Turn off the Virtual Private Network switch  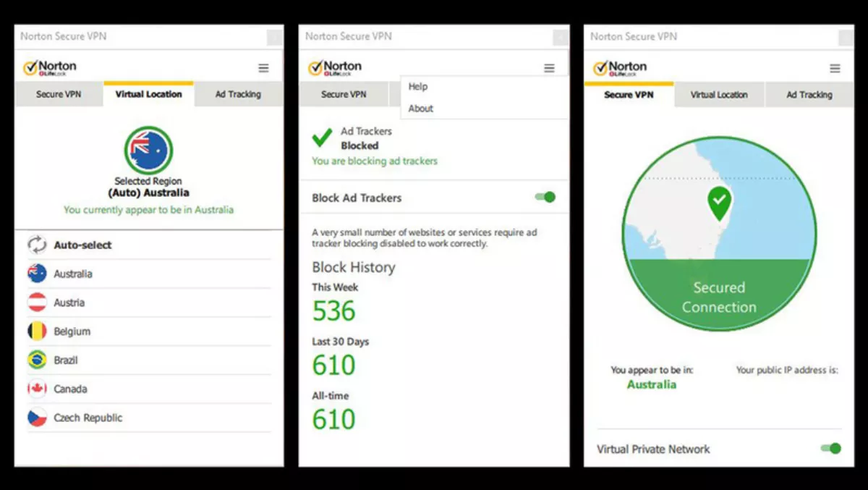[x=830, y=449]
